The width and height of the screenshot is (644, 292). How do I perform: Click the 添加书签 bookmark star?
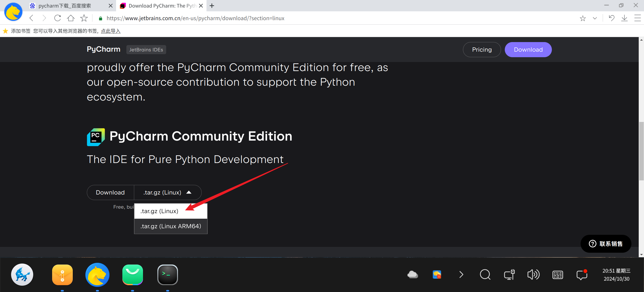[x=5, y=31]
